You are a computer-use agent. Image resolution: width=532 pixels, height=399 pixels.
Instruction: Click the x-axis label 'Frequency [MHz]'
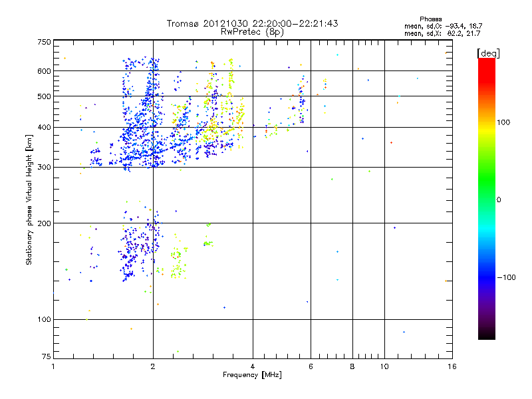click(x=252, y=375)
